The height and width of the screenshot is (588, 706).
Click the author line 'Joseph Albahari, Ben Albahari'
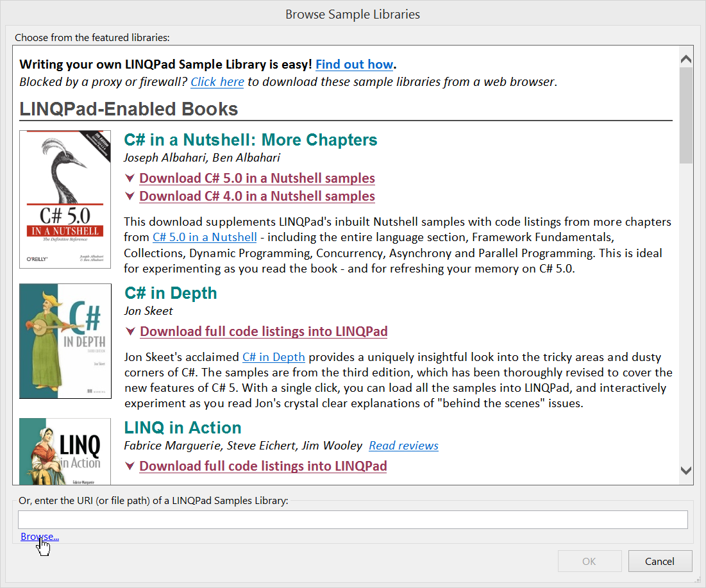[202, 158]
